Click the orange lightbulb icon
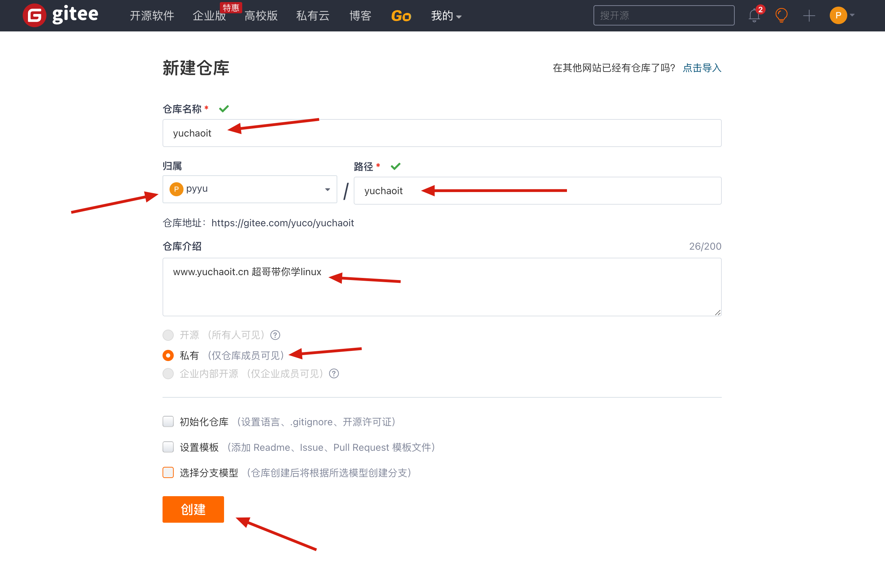Image resolution: width=885 pixels, height=588 pixels. pos(781,16)
